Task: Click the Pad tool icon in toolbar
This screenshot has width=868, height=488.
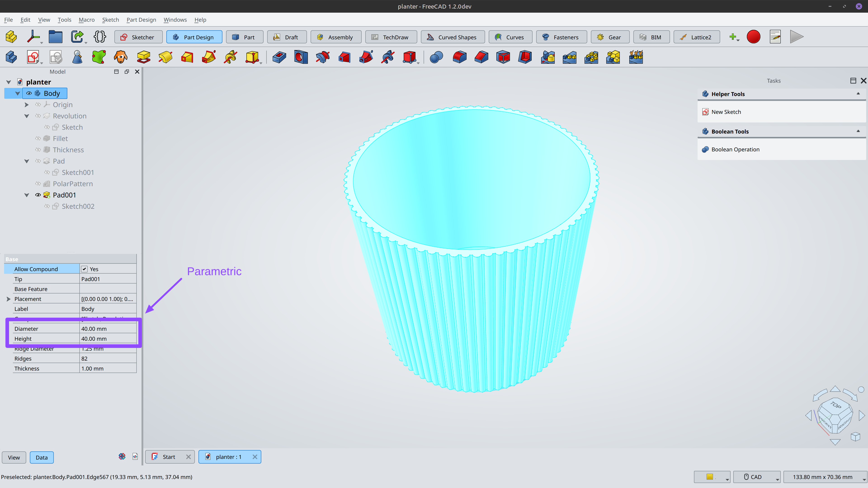Action: tap(144, 57)
